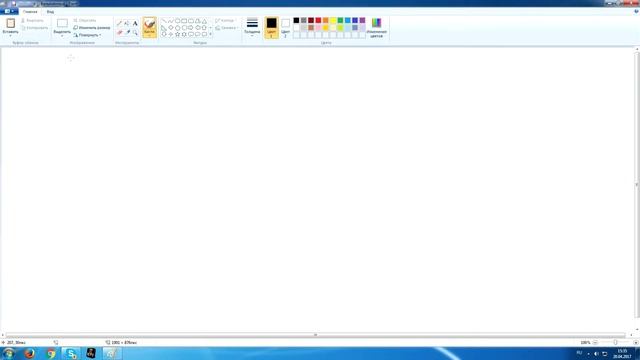This screenshot has height=360, width=640.
Task: Click Crop (Обрезать) button
Action: click(x=85, y=20)
